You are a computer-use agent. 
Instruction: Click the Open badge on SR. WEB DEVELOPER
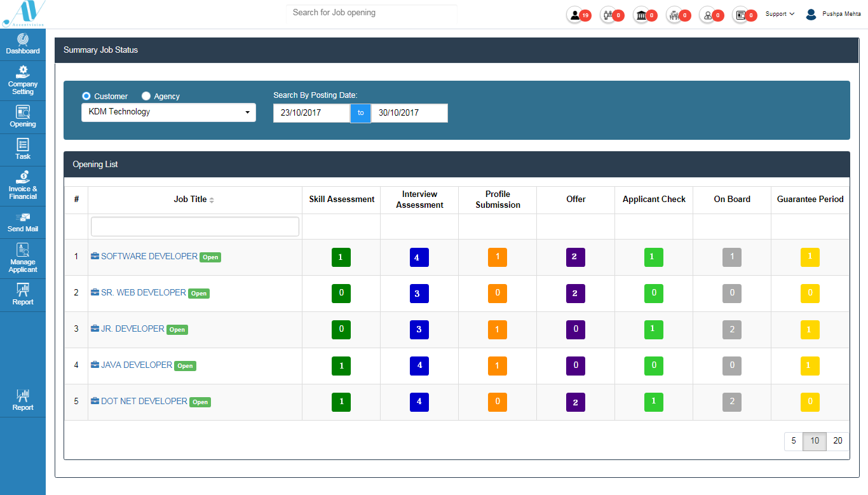pos(199,294)
